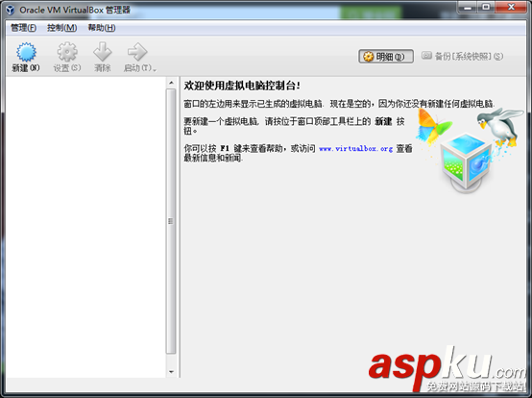
Task: Open the 帮助(H) menu
Action: [x=102, y=28]
